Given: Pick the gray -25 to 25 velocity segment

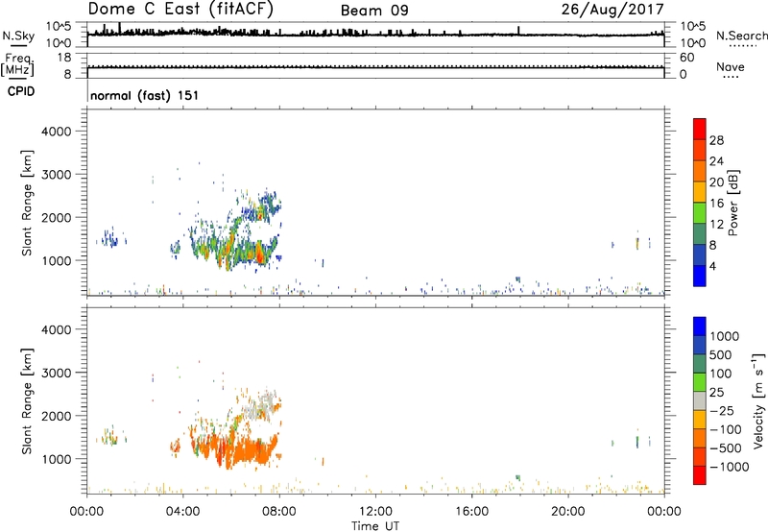Looking at the screenshot, I should 700,400.
